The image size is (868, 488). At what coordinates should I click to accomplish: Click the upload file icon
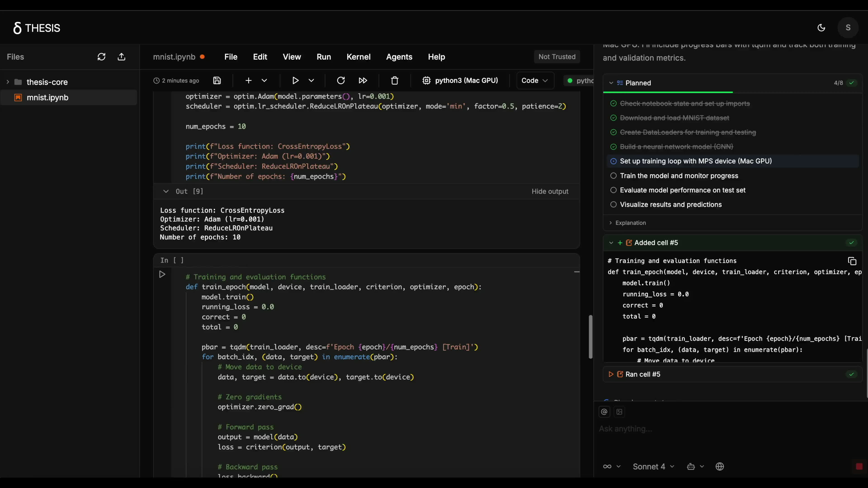pos(121,57)
